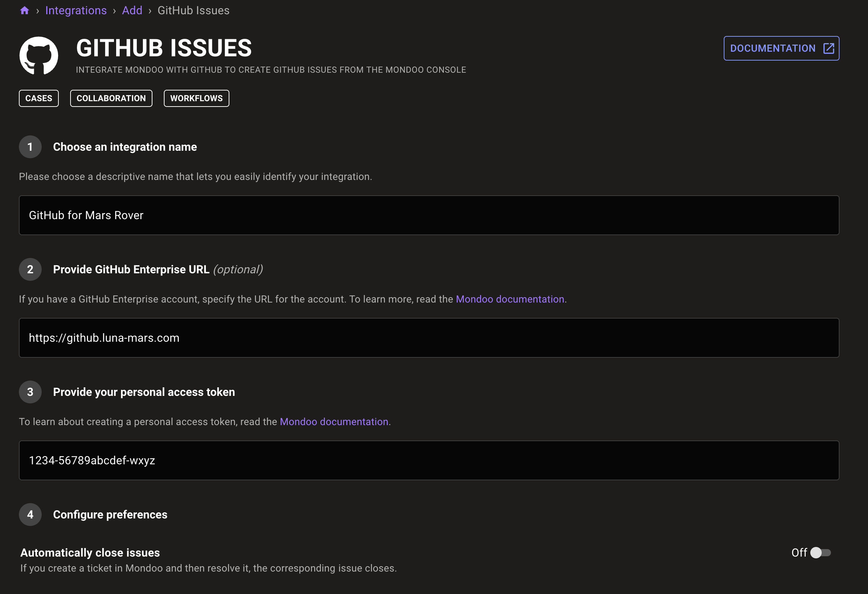Click the personal access token field
Image resolution: width=868 pixels, height=594 pixels.
click(429, 460)
